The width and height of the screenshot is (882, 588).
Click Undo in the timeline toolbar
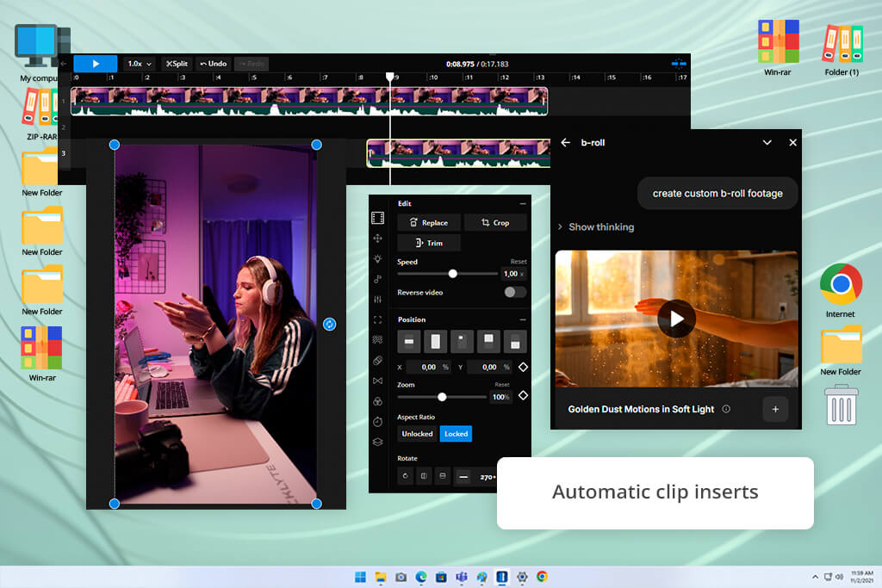214,64
